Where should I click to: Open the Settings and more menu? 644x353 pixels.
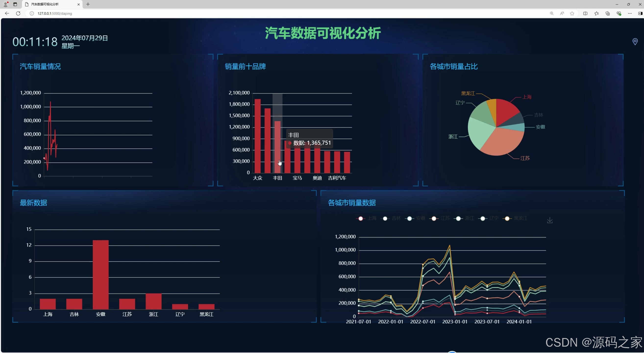tap(630, 13)
